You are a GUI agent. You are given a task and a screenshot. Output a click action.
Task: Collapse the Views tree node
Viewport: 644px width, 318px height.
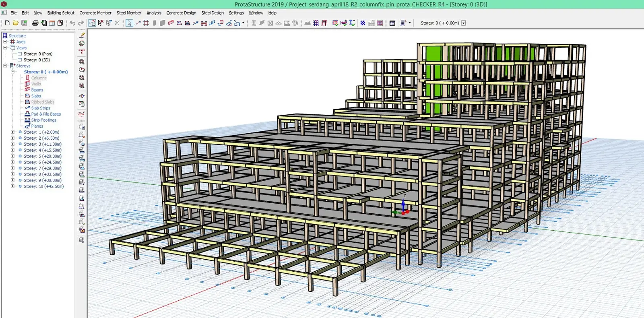click(x=5, y=48)
